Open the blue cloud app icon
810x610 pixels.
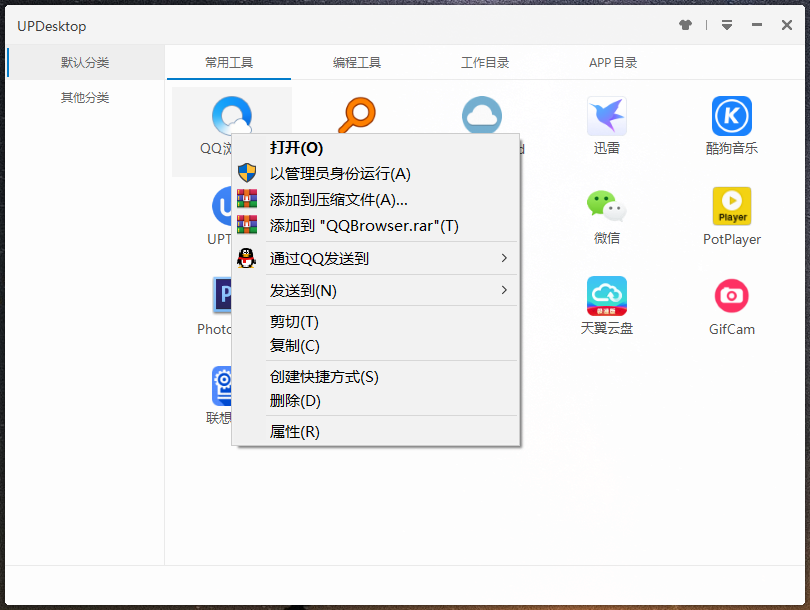482,115
